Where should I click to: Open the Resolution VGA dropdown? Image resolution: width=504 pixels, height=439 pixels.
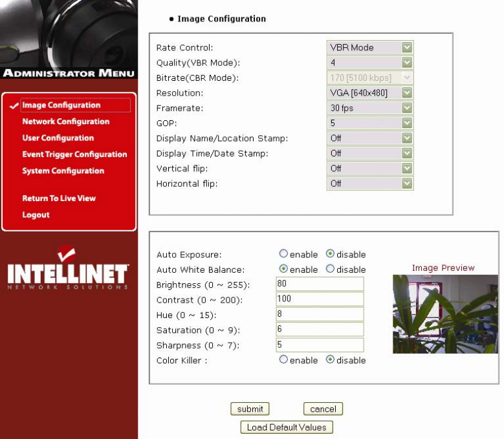point(370,93)
